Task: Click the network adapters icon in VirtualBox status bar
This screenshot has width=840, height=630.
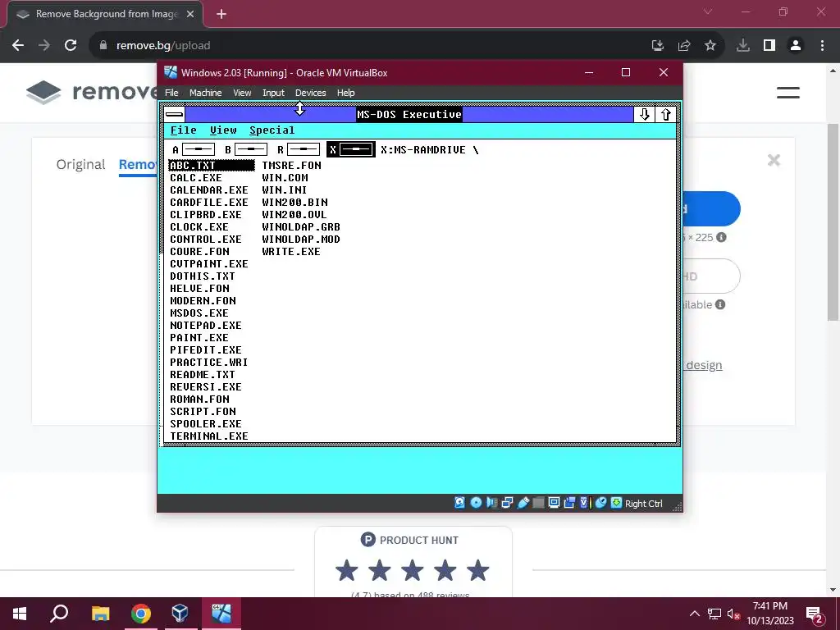Action: [x=507, y=503]
